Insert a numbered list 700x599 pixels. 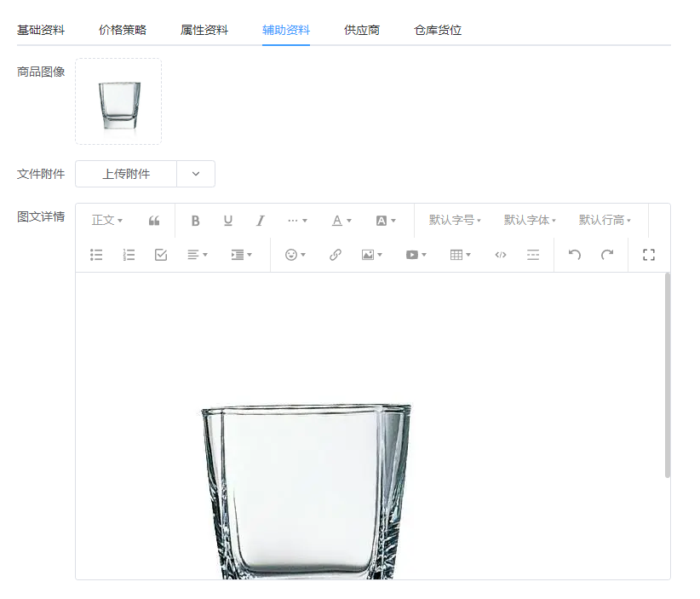coord(129,255)
